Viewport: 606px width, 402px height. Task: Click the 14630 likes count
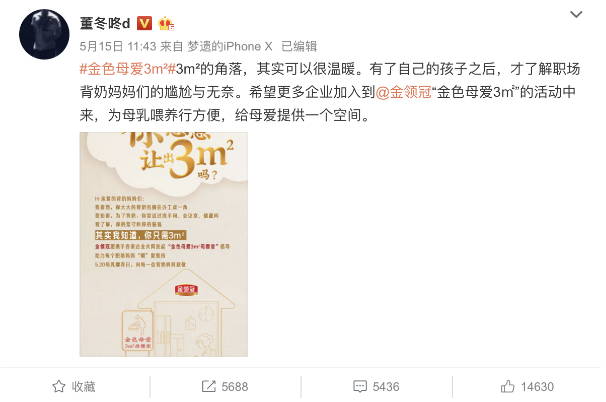[x=537, y=387]
